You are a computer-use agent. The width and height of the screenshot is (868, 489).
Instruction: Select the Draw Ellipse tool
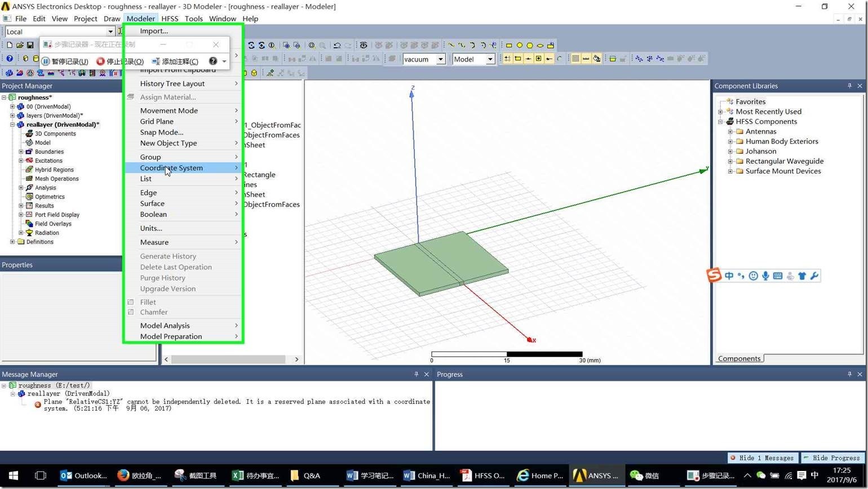tap(540, 45)
